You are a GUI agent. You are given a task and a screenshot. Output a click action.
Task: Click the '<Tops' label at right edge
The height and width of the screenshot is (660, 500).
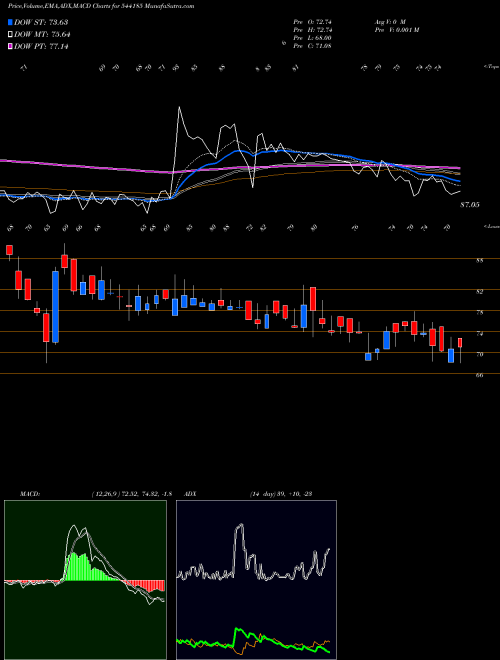click(491, 67)
